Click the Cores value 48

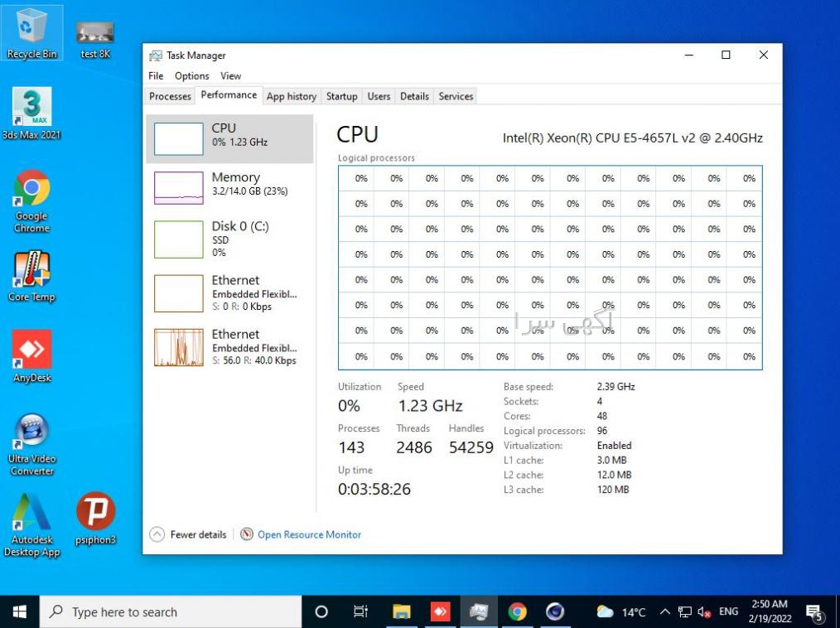coord(602,416)
